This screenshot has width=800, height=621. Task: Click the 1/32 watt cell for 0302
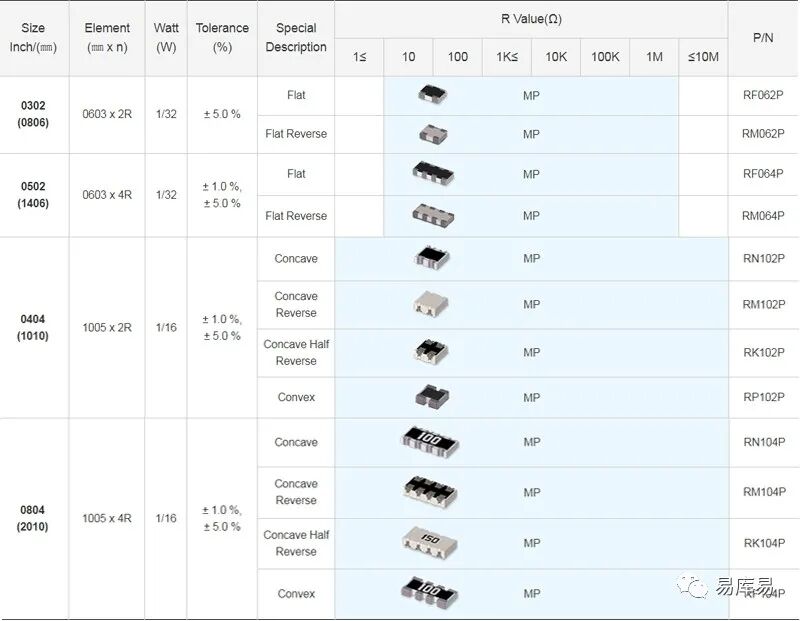click(x=166, y=114)
